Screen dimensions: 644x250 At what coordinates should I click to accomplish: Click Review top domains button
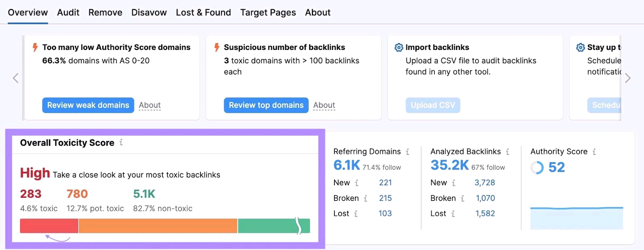[266, 105]
